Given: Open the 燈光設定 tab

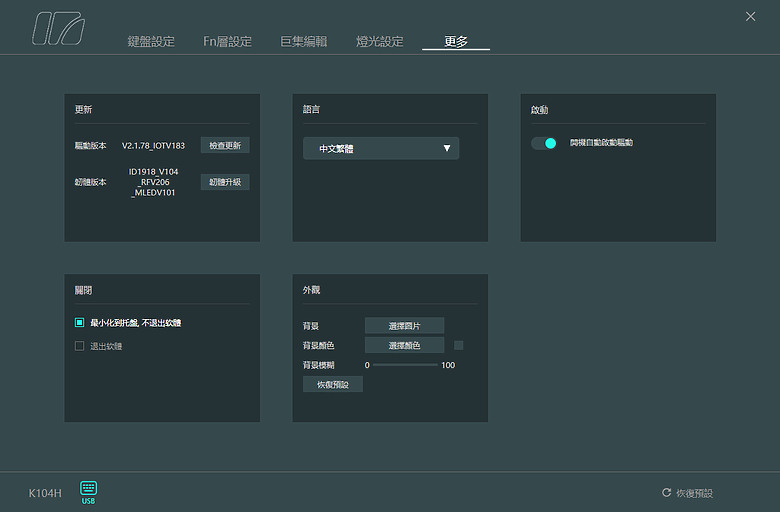Looking at the screenshot, I should [x=380, y=41].
